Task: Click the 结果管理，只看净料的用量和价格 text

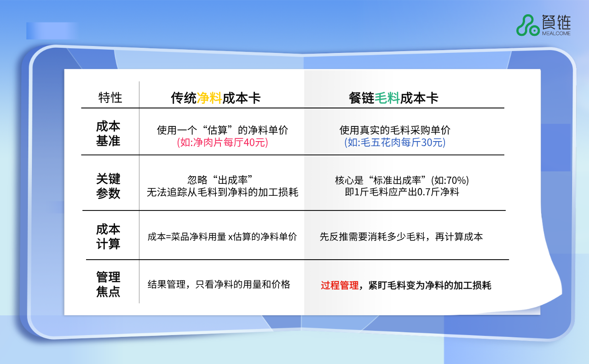Action: [x=219, y=284]
